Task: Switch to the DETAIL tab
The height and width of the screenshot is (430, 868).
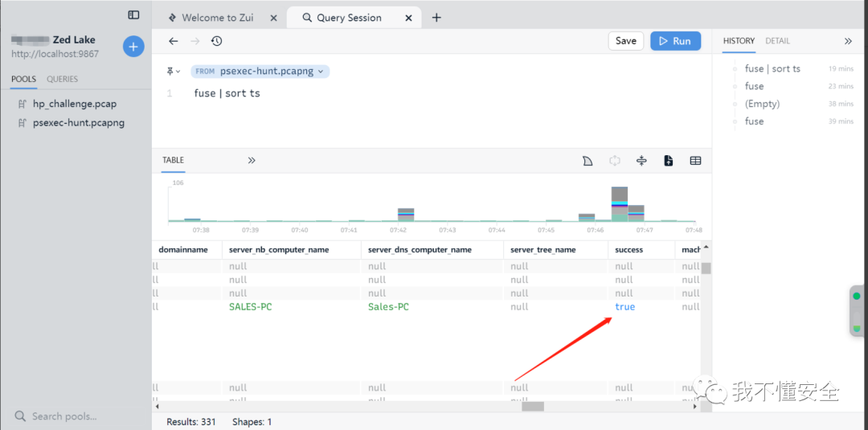Action: click(x=778, y=41)
